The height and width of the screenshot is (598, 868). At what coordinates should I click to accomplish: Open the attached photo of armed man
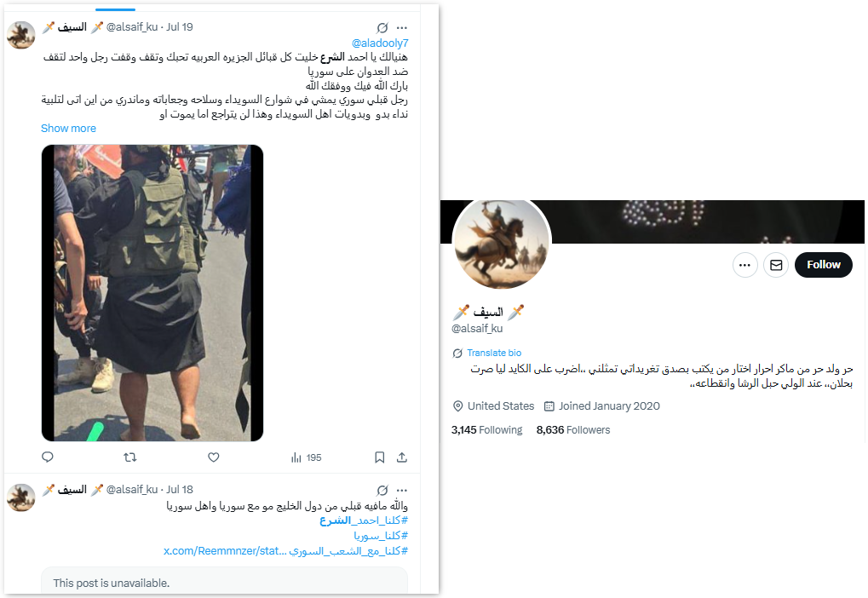152,293
